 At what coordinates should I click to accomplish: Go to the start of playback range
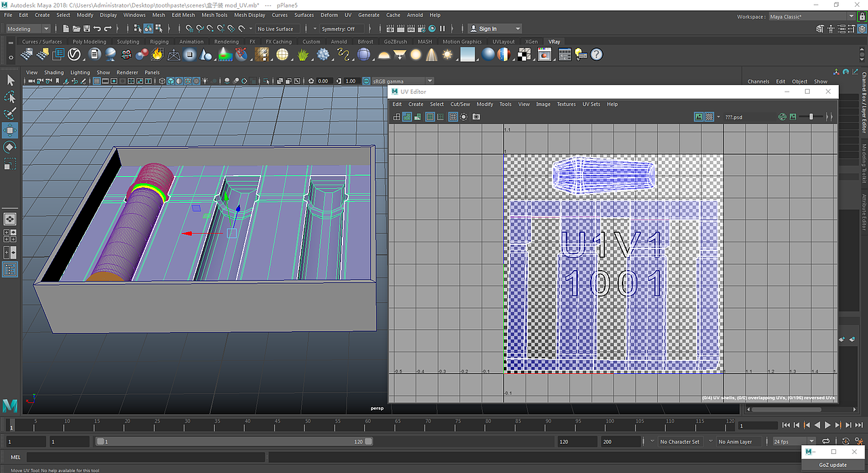tap(786, 425)
